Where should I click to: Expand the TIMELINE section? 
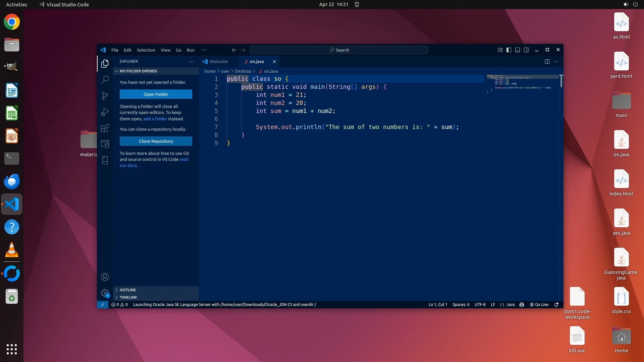(x=128, y=297)
